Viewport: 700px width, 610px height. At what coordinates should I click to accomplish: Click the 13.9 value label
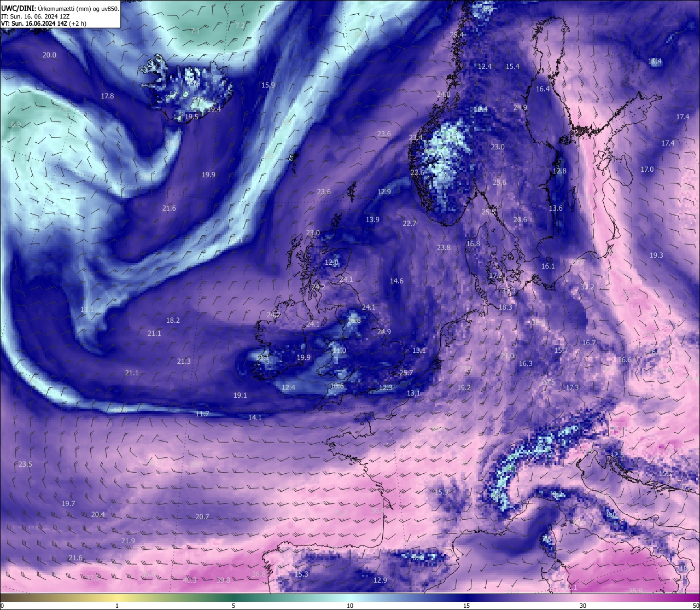point(372,220)
